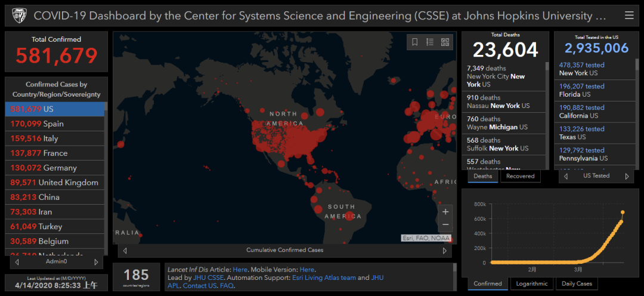Viewport: 644px width, 296px height.
Task: Select Wayne Michigan deaths entry
Action: coord(504,124)
